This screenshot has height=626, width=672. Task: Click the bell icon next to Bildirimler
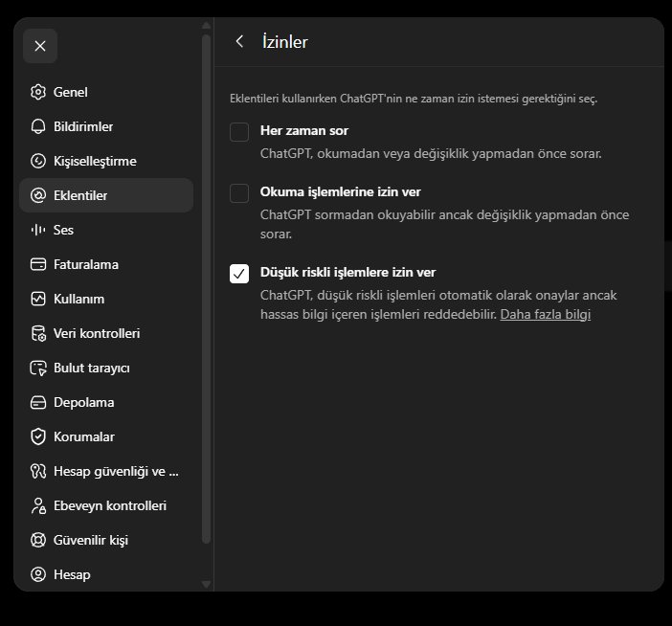pyautogui.click(x=38, y=126)
